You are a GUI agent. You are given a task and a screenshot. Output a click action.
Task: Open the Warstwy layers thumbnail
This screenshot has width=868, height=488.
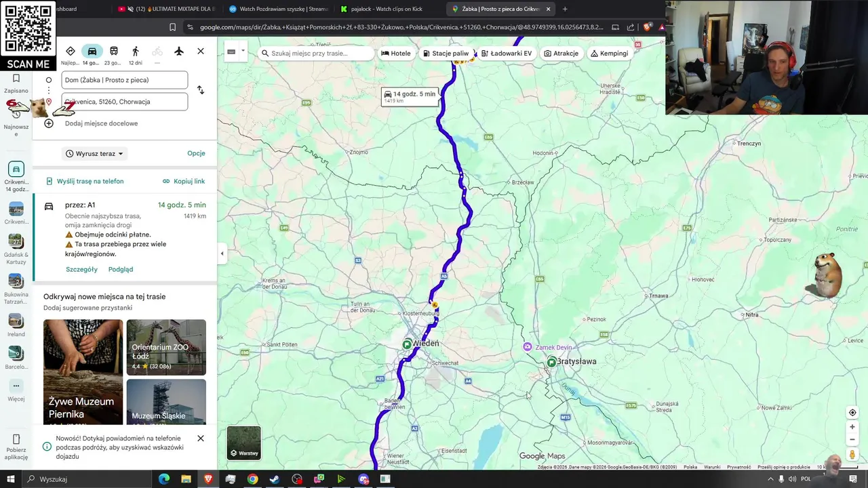(244, 443)
